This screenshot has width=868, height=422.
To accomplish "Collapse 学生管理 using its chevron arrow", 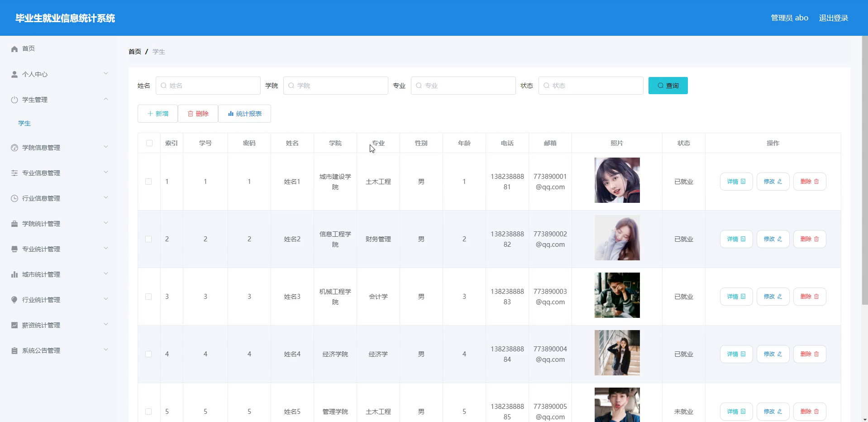I will click(x=106, y=99).
